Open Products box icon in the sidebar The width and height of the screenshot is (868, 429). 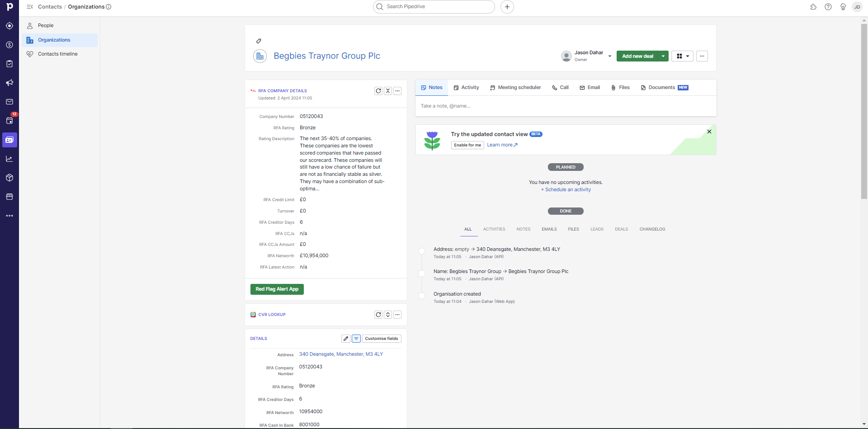tap(9, 178)
